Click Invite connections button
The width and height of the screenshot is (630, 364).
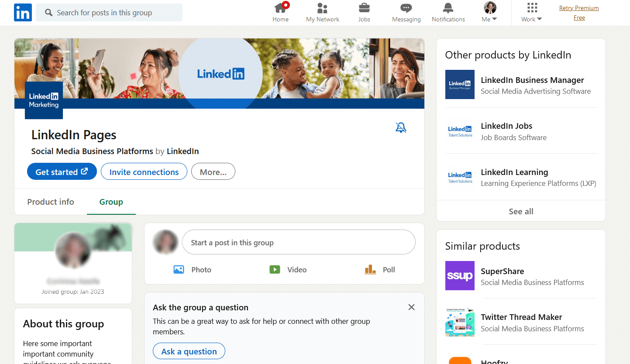(x=144, y=172)
